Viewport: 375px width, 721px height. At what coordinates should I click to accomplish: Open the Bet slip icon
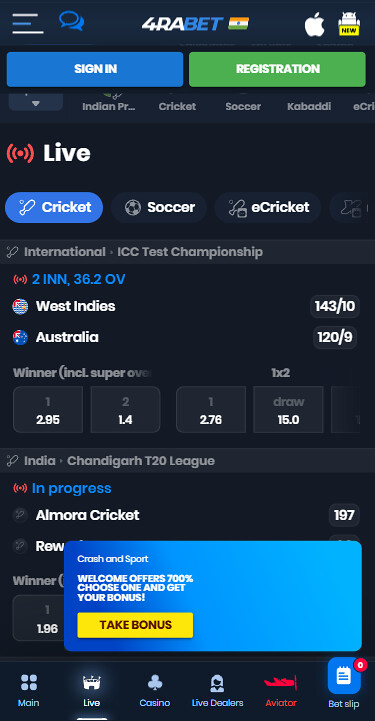344,682
